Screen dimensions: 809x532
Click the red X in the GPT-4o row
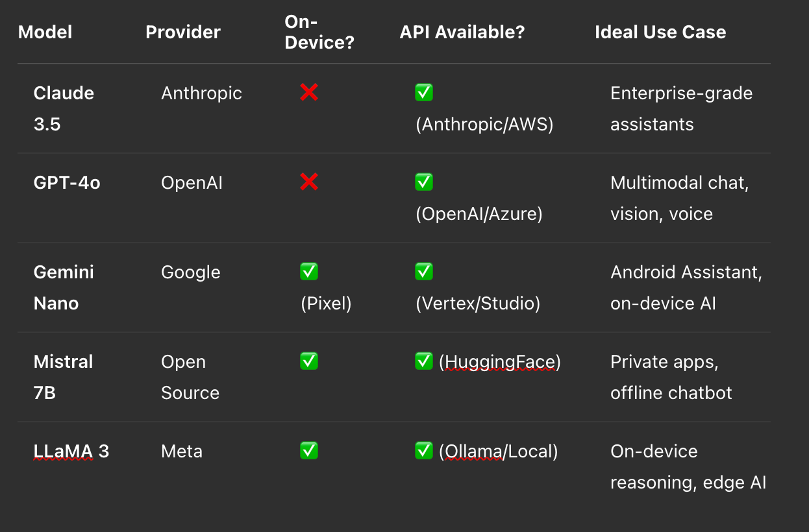[x=308, y=182]
